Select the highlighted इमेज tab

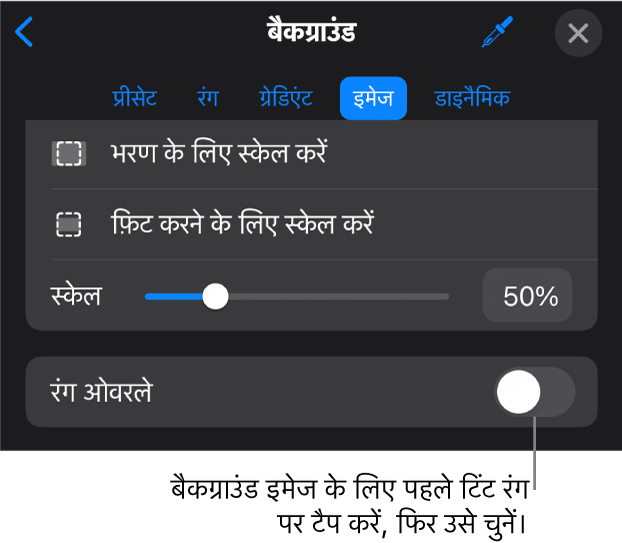[373, 98]
